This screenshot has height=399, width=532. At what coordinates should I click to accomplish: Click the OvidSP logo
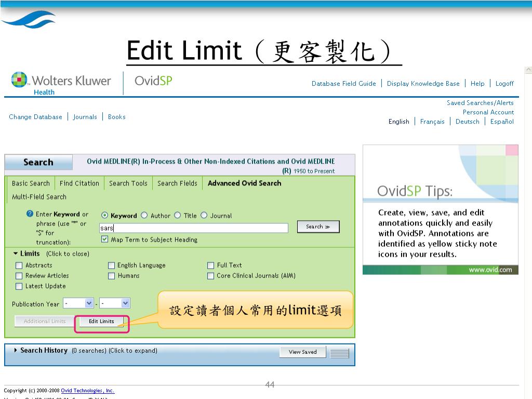(153, 81)
